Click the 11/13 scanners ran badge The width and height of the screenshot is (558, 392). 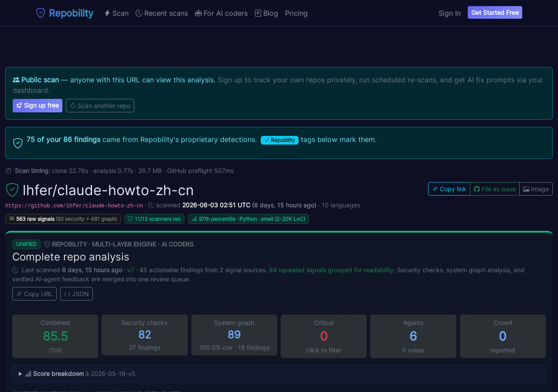154,219
